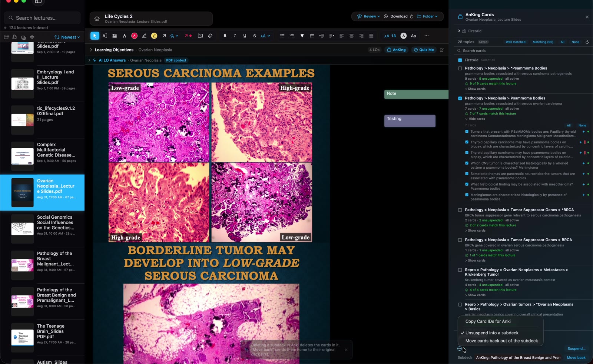Open the text size AA dropdown
Screen dimensions: 593x364
(x=265, y=36)
